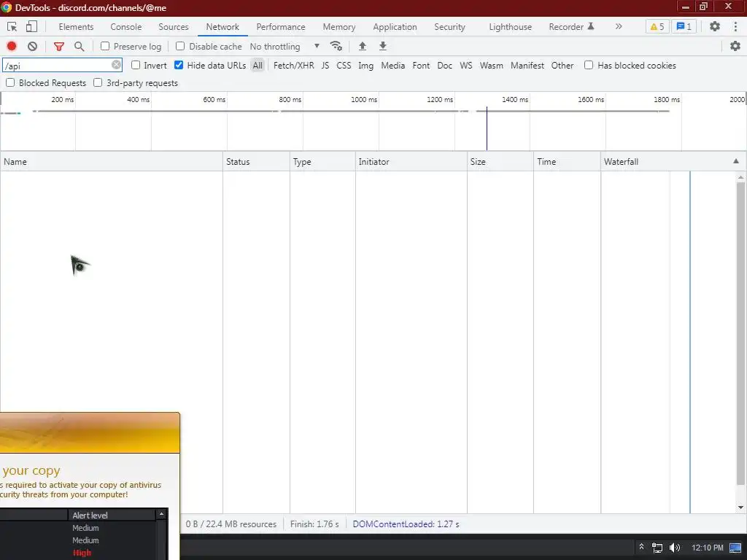Screen dimensions: 747x560
Task: Show the 1 issue message badge
Action: coord(684,27)
